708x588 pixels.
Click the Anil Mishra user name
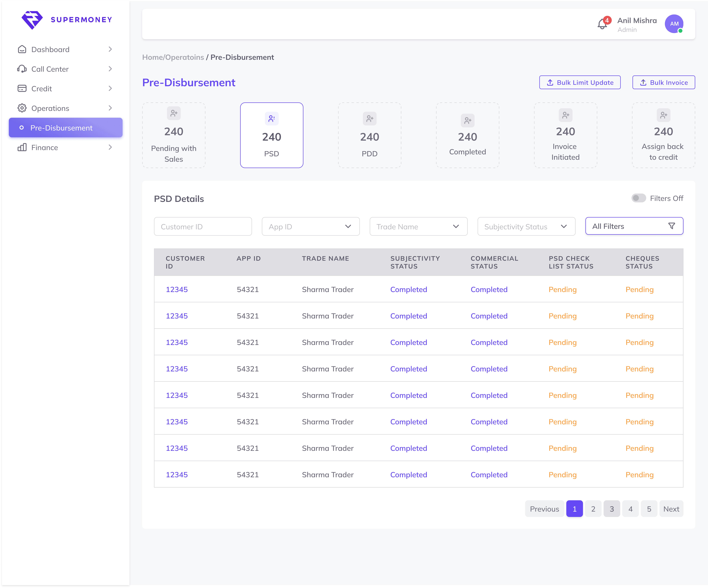(637, 21)
